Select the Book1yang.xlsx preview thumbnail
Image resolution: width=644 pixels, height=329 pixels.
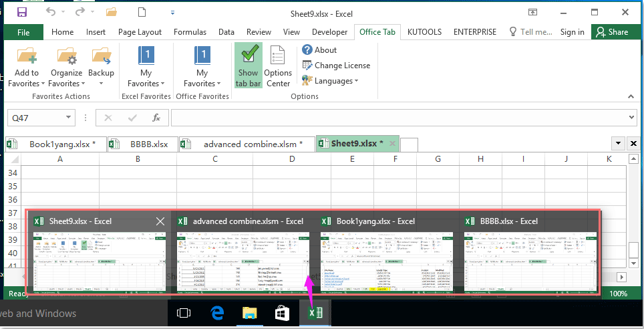[x=387, y=262]
